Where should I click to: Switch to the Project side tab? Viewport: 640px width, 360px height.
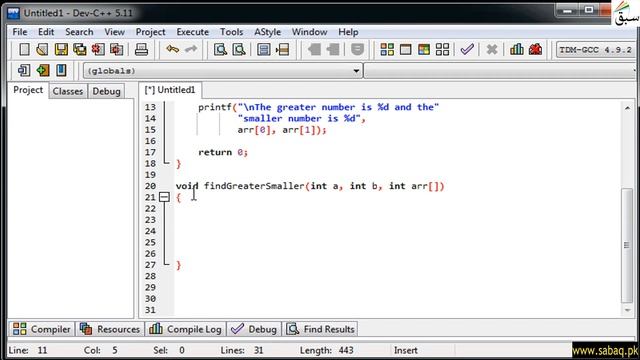[x=28, y=90]
